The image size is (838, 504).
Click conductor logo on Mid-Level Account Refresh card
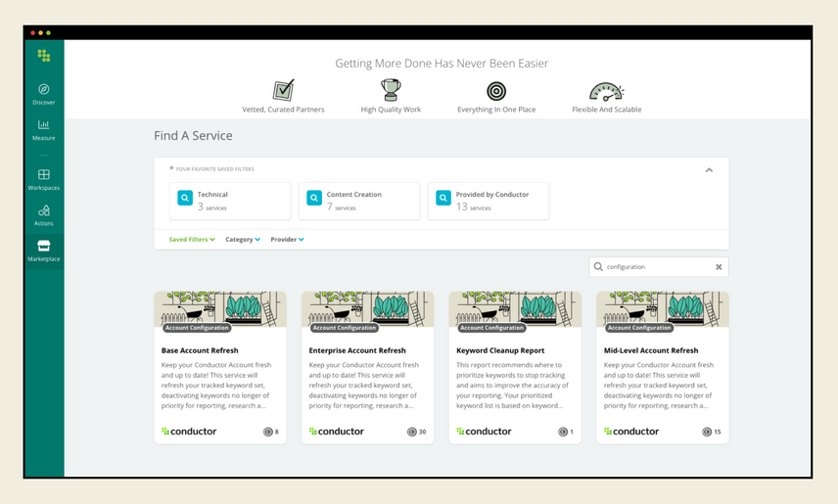(631, 432)
